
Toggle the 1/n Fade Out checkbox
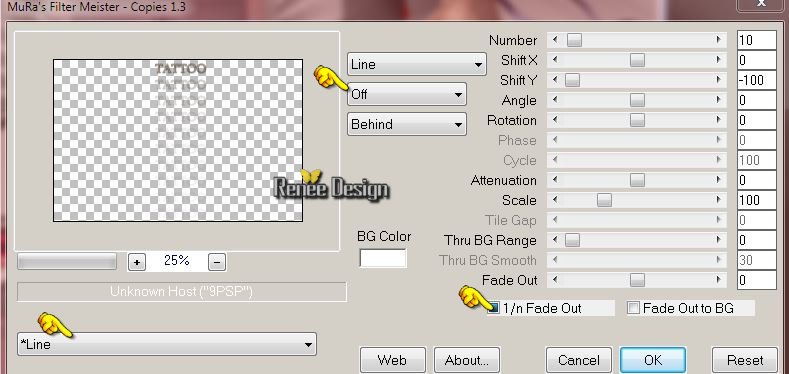click(x=494, y=308)
